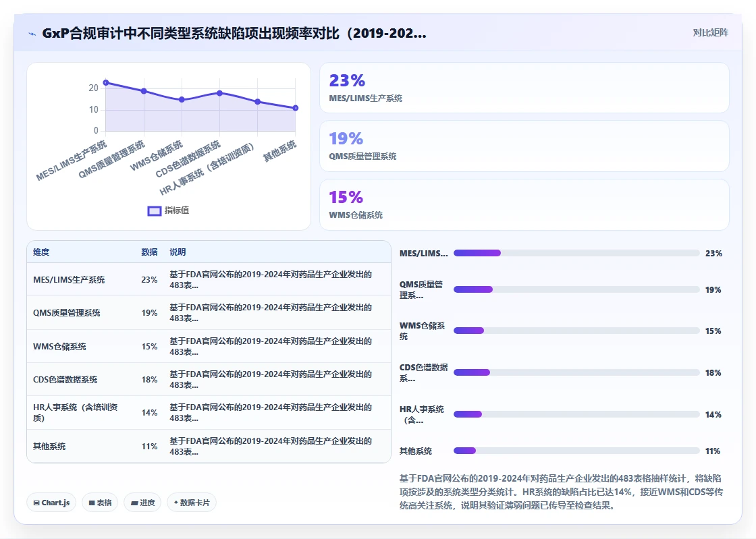Select the HR人事系统 table row

click(x=209, y=413)
